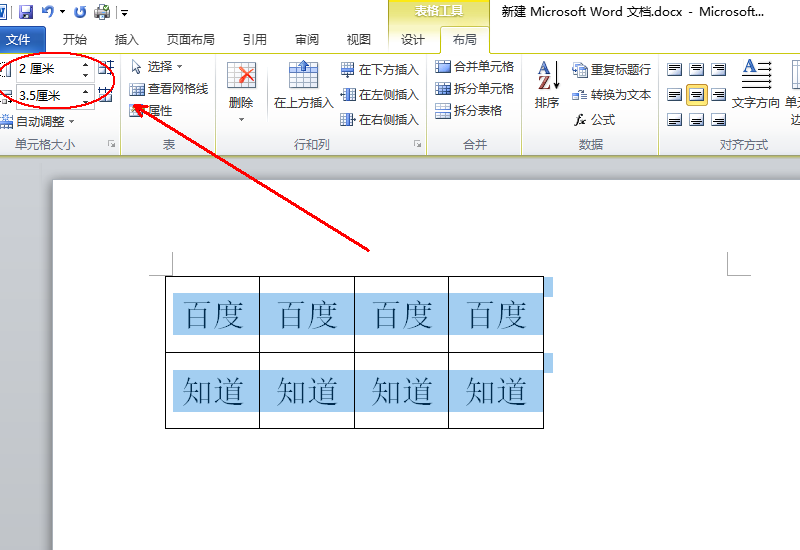This screenshot has width=800, height=550.
Task: Click 拆分单元格
Action: (x=474, y=88)
